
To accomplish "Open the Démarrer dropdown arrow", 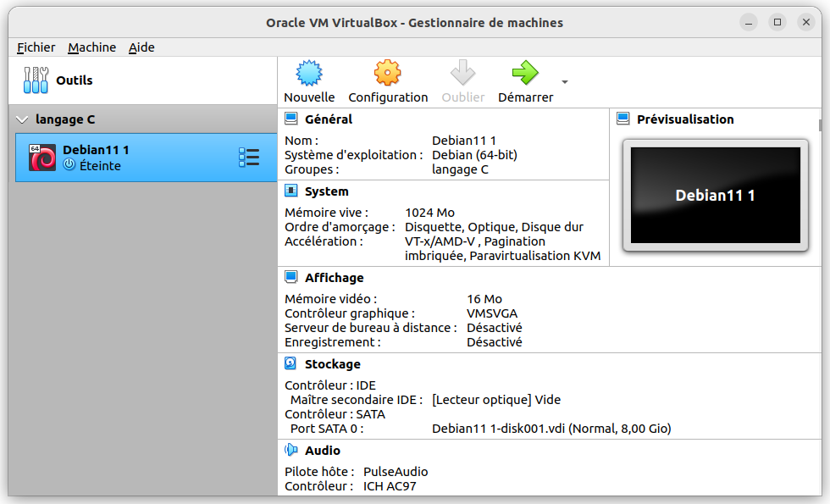I will click(565, 82).
